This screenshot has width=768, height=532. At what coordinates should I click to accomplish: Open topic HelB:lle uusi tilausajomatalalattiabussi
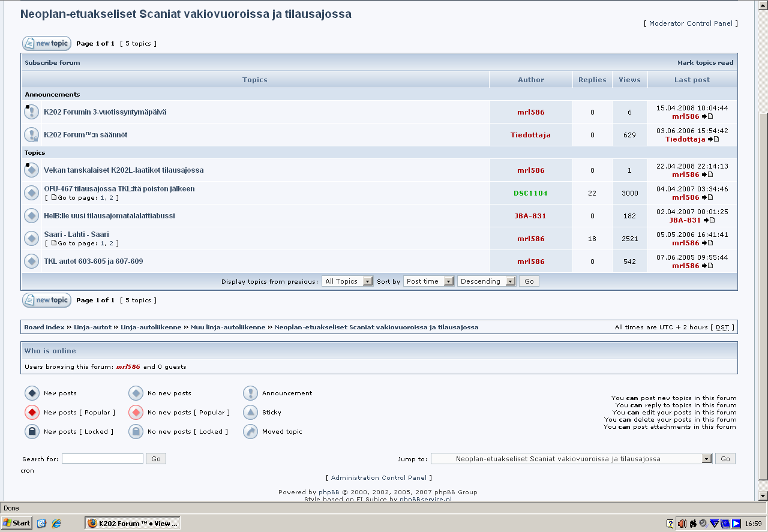[x=109, y=216]
